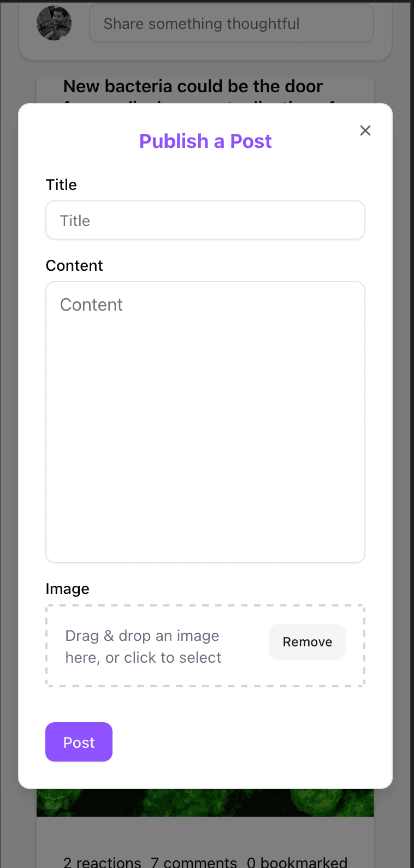Click the 'Image' section label

click(x=67, y=589)
